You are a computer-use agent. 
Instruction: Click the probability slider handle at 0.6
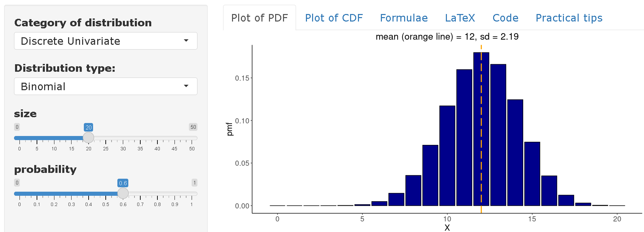[123, 193]
